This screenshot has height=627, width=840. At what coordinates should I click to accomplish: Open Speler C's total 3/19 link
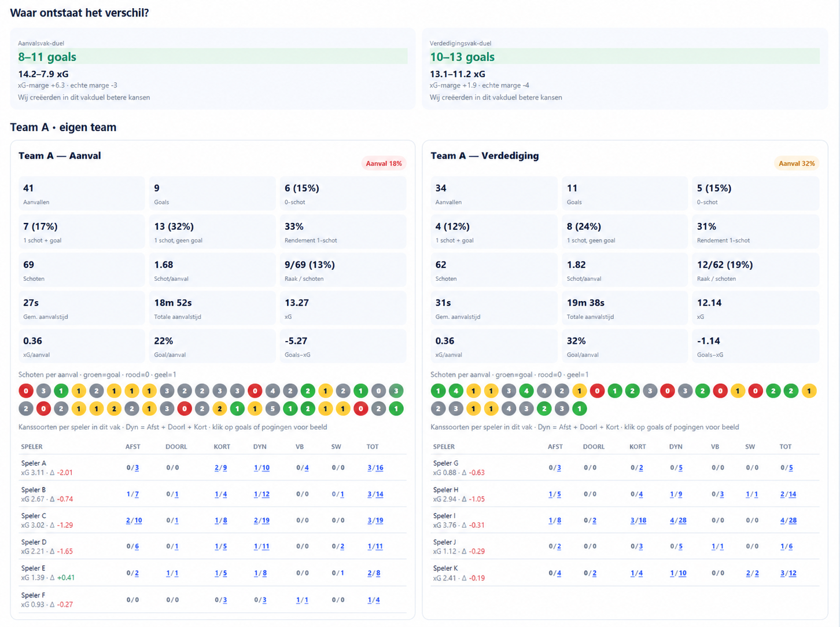375,520
